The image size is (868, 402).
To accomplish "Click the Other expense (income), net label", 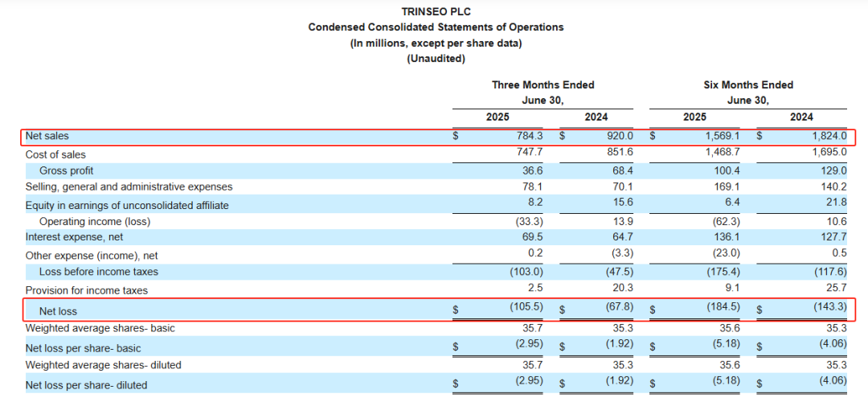I will tap(92, 256).
